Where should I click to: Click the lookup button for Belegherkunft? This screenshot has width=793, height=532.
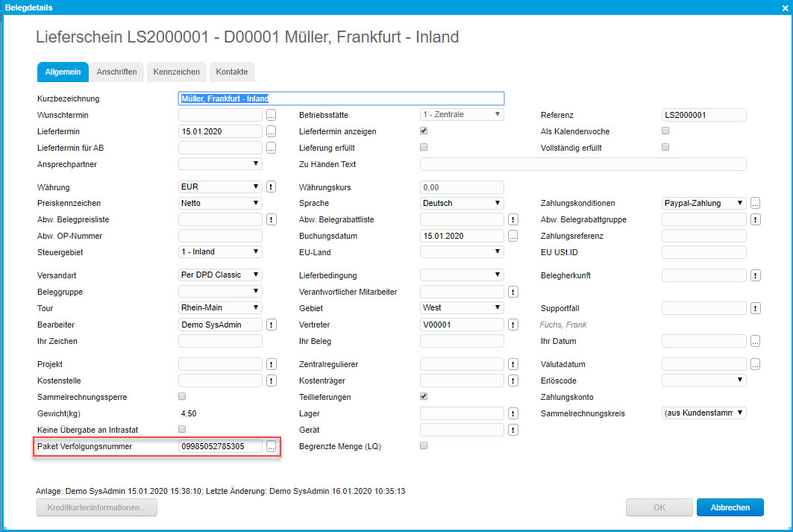[x=755, y=275]
